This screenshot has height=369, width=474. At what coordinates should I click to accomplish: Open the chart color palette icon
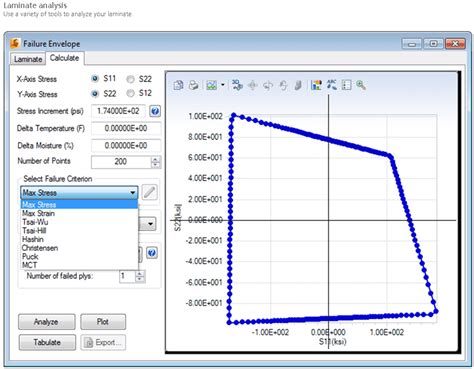pyautogui.click(x=316, y=85)
